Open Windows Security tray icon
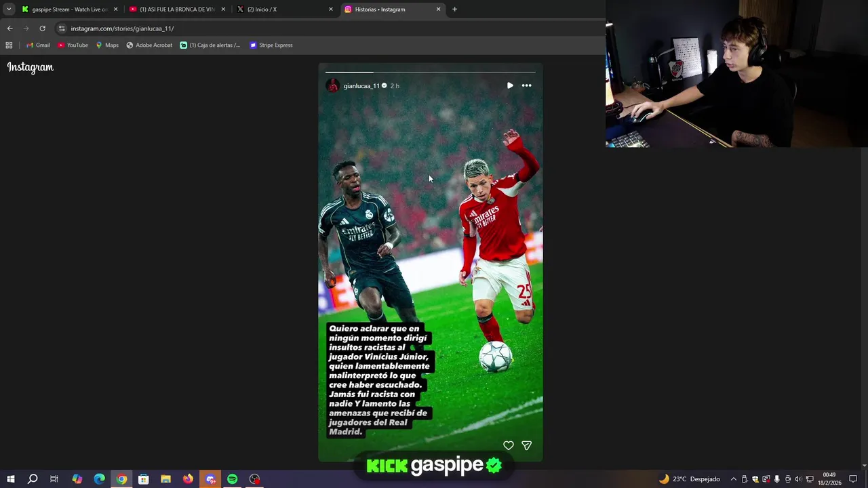The image size is (868, 488). tap(755, 479)
